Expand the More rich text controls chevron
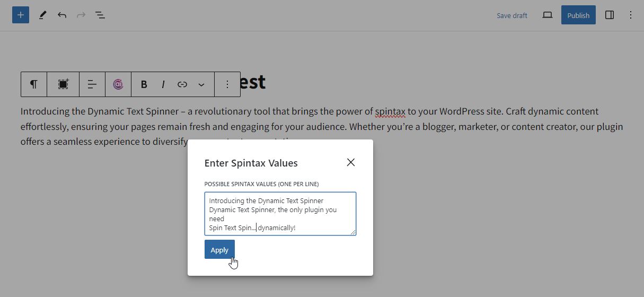This screenshot has height=297, width=644. 201,84
